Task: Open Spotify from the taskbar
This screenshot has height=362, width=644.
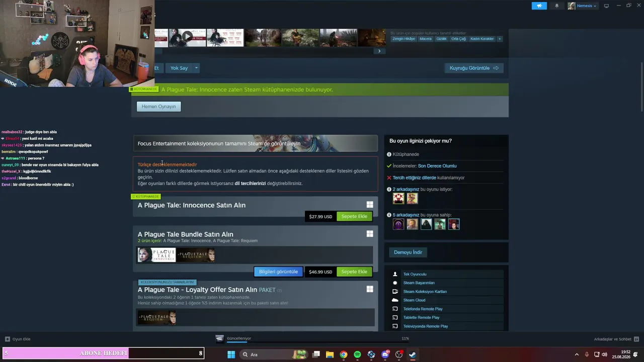Action: (357, 354)
